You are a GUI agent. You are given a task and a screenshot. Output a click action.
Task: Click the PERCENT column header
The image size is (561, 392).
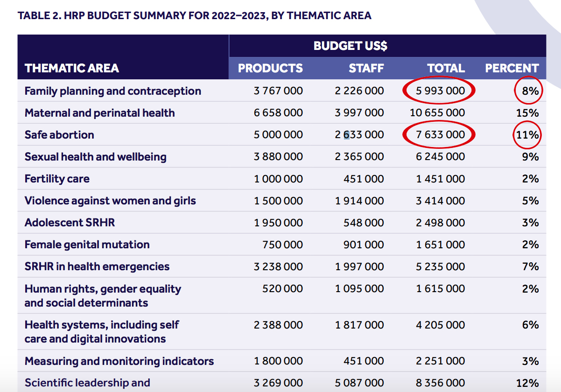point(512,68)
